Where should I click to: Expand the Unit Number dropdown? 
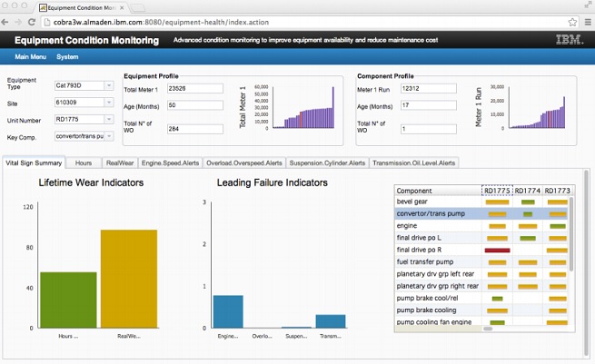[109, 120]
